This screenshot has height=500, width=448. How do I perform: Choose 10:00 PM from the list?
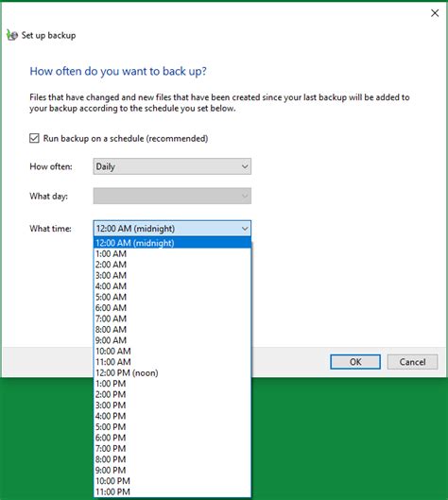coord(172,481)
